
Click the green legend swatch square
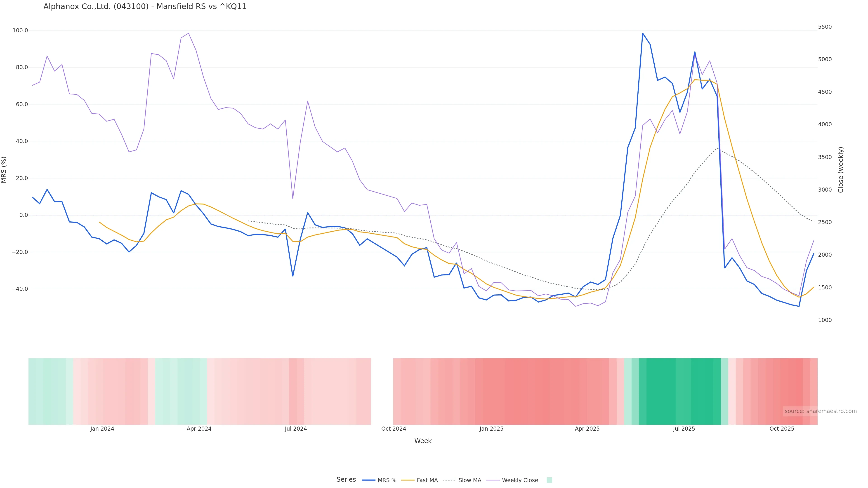coord(549,480)
